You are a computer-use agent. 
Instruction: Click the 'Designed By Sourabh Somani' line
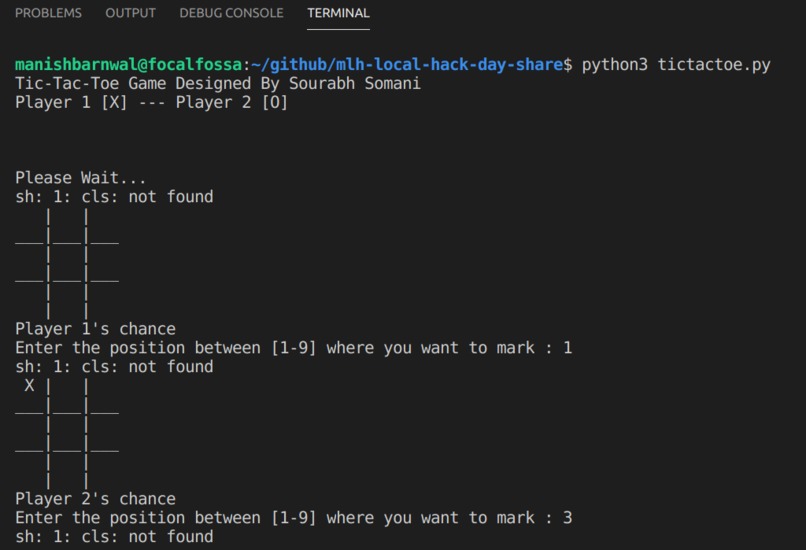point(218,83)
